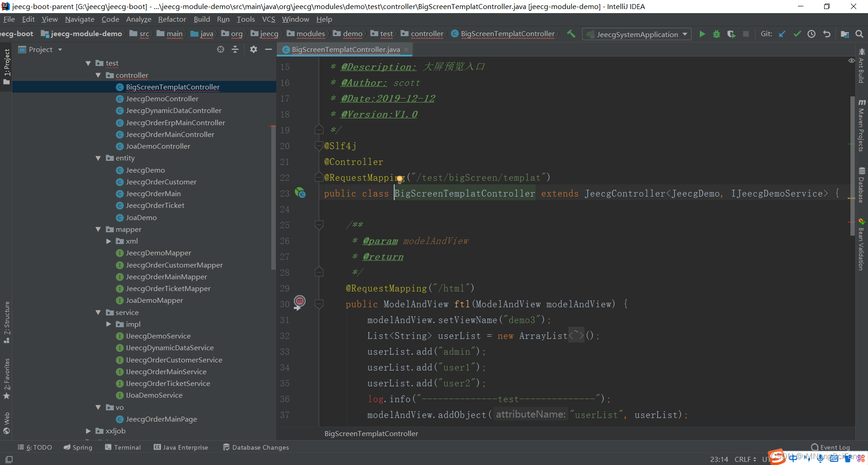Open the Ant Build side panel

coord(862,66)
